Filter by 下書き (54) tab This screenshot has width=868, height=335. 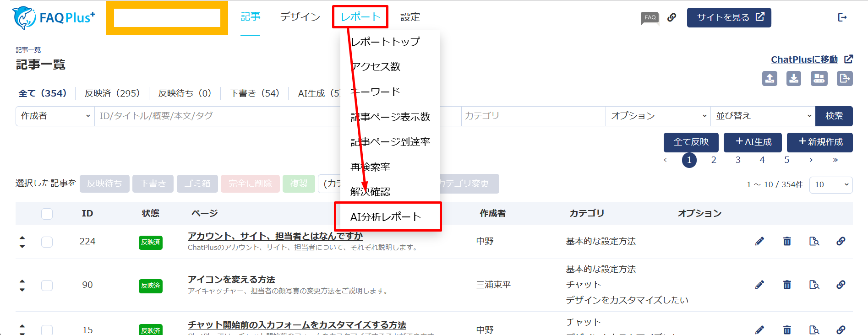[255, 93]
